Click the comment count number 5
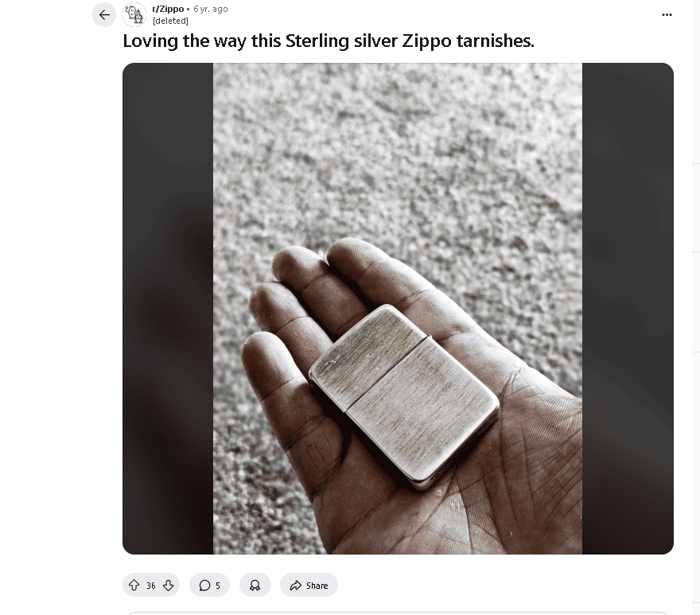 tap(218, 586)
